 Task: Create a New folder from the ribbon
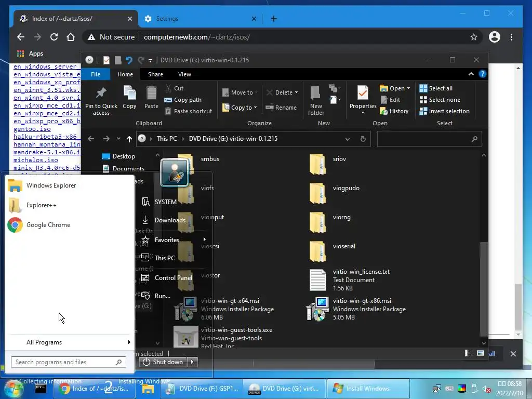coord(316,100)
